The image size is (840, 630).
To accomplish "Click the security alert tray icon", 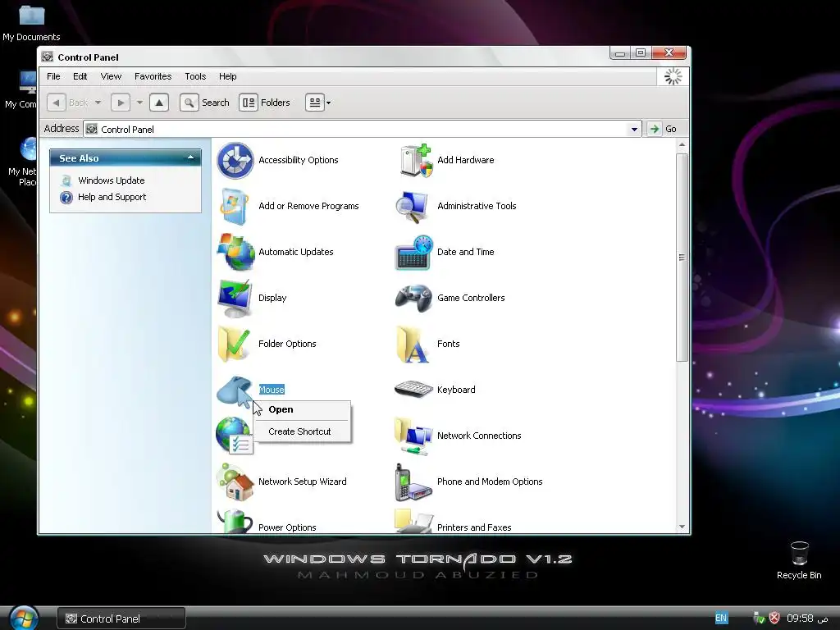I will (774, 619).
